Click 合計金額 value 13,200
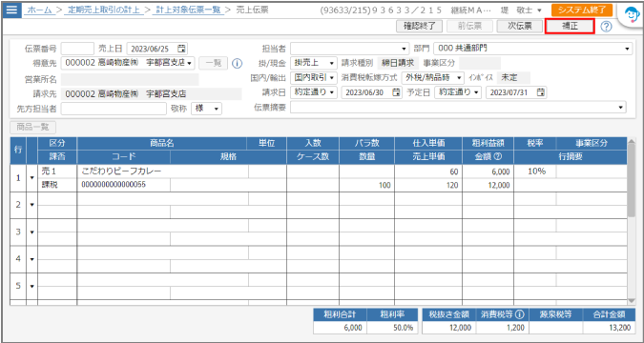The width and height of the screenshot is (644, 343). pyautogui.click(x=609, y=328)
